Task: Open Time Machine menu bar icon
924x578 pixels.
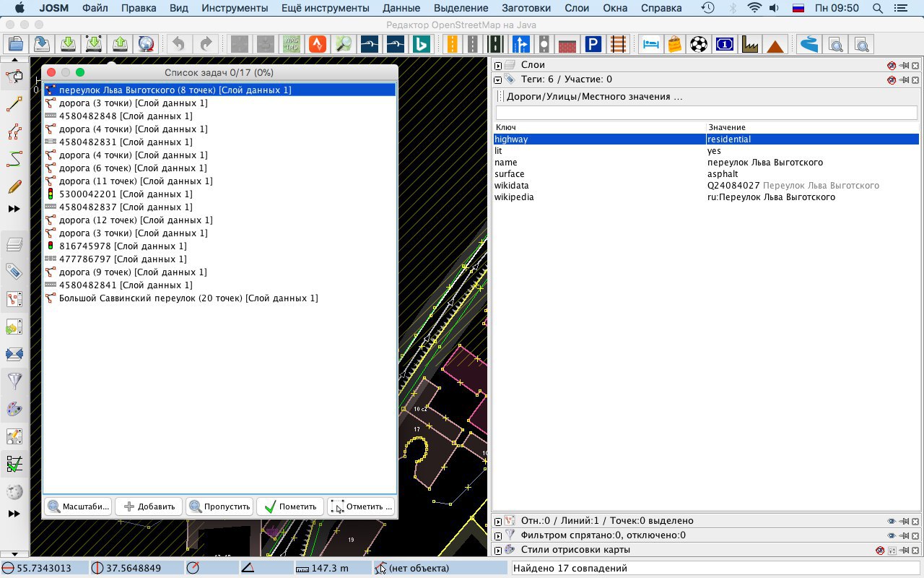Action: 708,8
